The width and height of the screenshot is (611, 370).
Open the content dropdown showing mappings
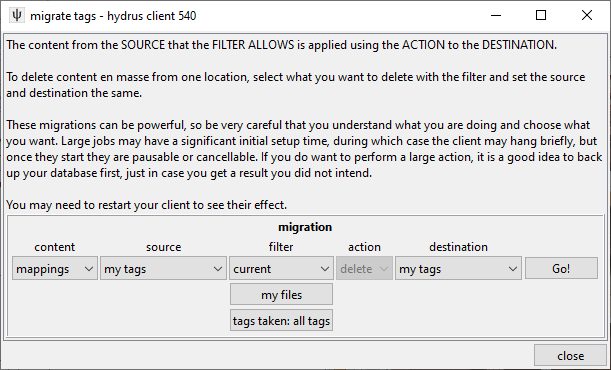55,268
